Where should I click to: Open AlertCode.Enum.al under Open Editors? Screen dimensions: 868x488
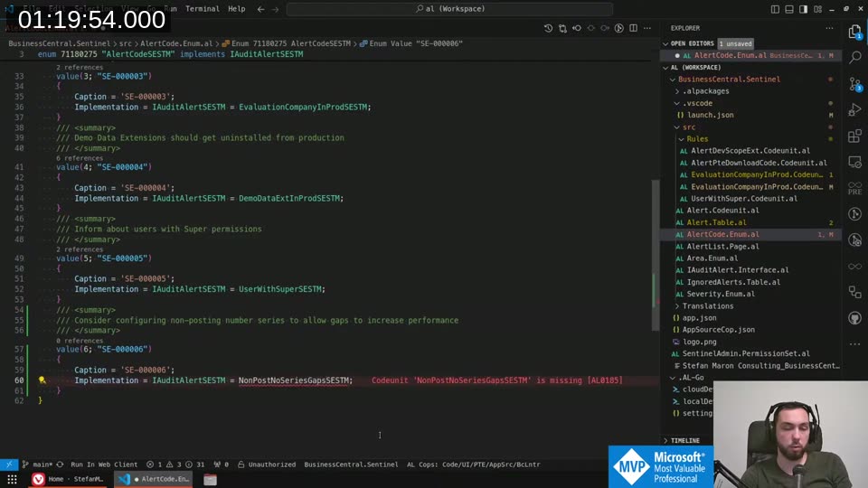(x=750, y=55)
